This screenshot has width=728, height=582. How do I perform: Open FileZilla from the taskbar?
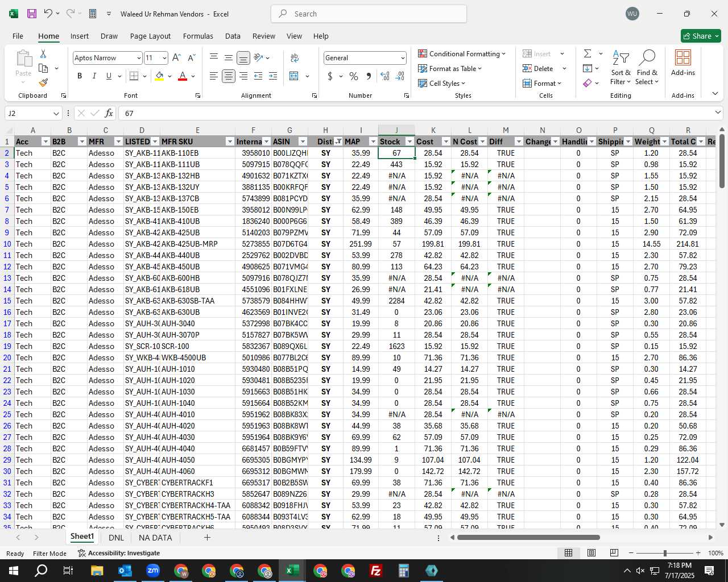[x=376, y=571]
